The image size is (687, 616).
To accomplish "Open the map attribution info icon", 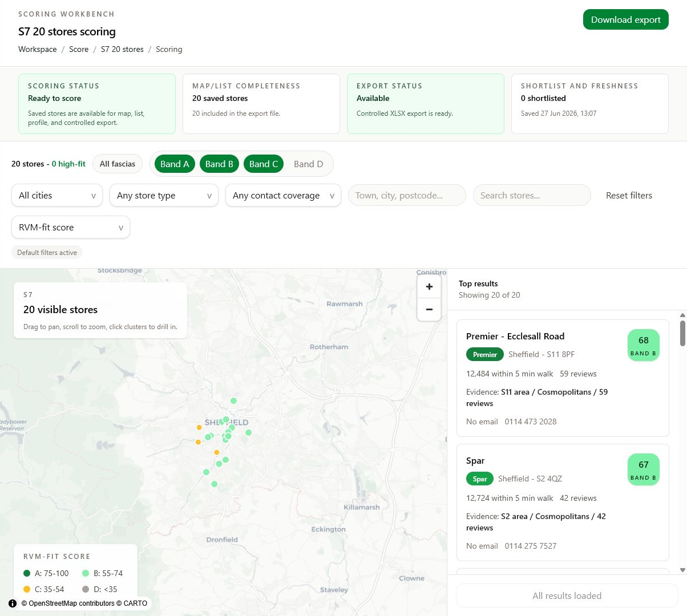I will [13, 603].
